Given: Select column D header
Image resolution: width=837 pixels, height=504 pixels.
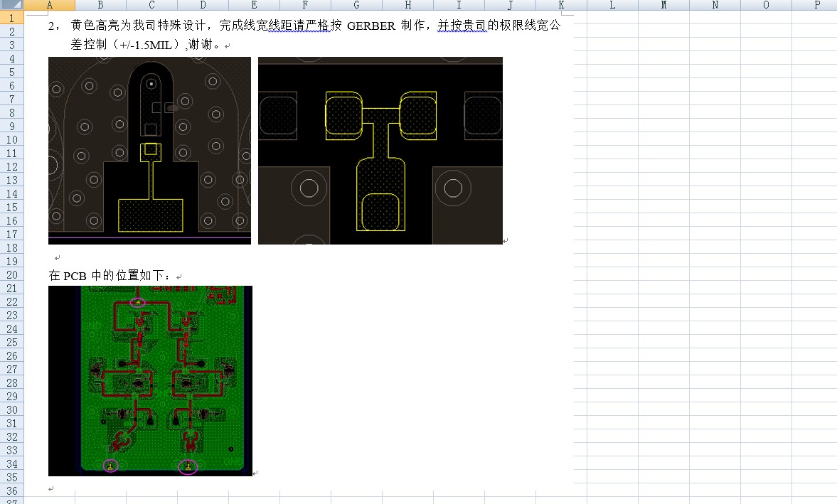Looking at the screenshot, I should click(x=203, y=5).
